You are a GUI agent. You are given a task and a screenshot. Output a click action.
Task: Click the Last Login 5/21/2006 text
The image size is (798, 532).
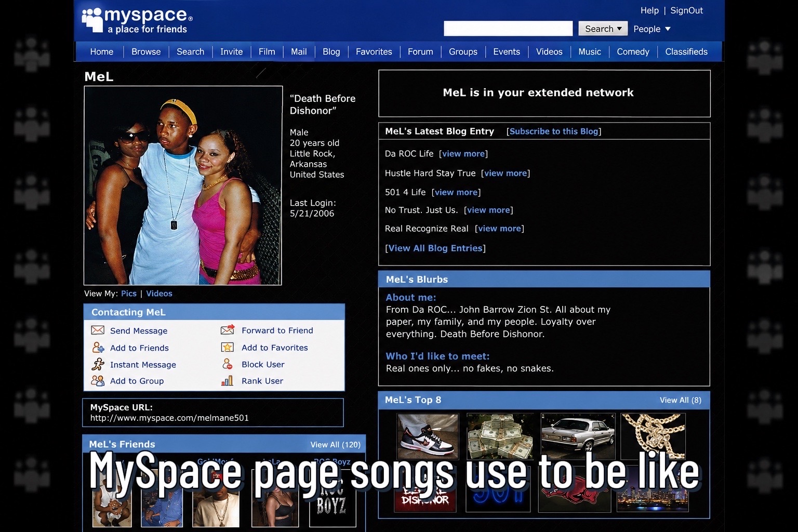pyautogui.click(x=313, y=208)
